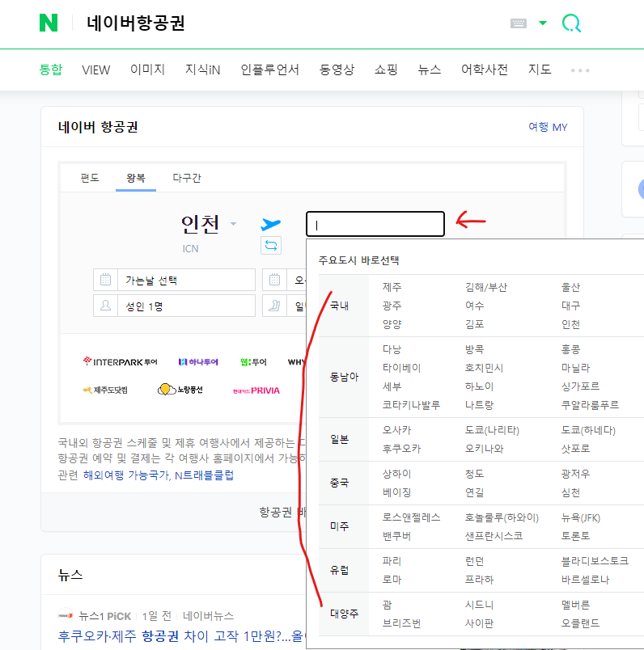The height and width of the screenshot is (650, 644).
Task: Open the 동영상 tab
Action: 337,70
